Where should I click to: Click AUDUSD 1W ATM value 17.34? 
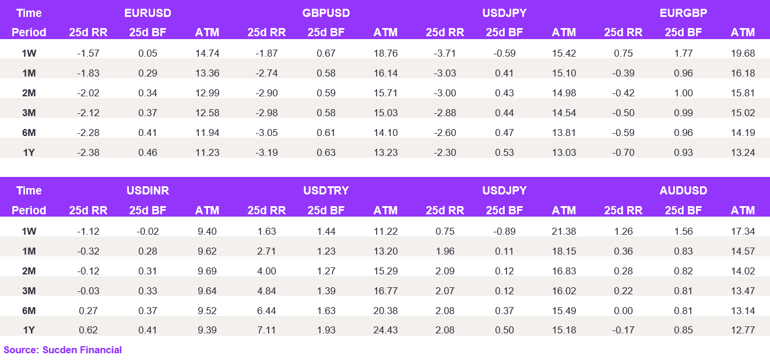pyautogui.click(x=742, y=231)
